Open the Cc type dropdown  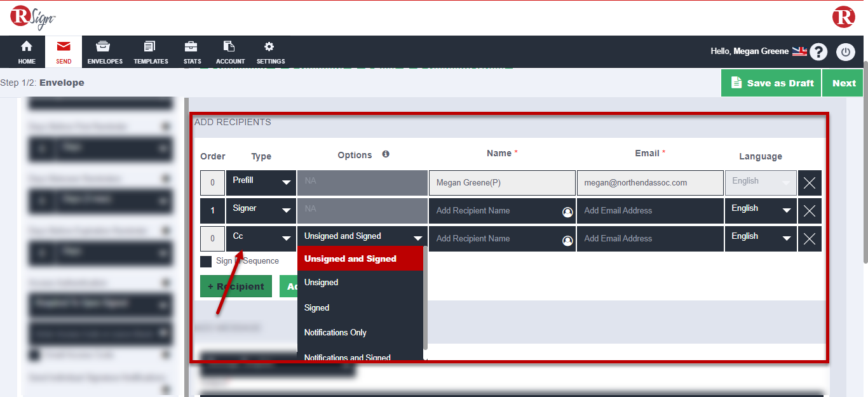tap(261, 239)
